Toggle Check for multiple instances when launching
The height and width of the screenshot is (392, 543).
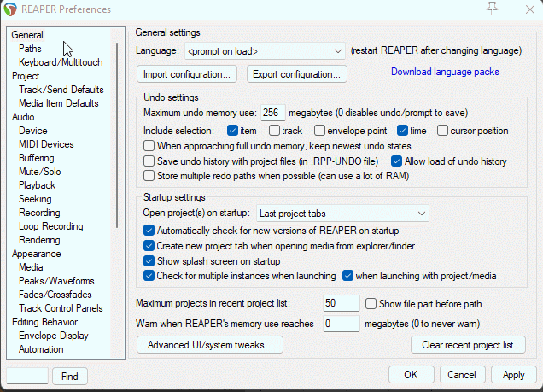[149, 276]
